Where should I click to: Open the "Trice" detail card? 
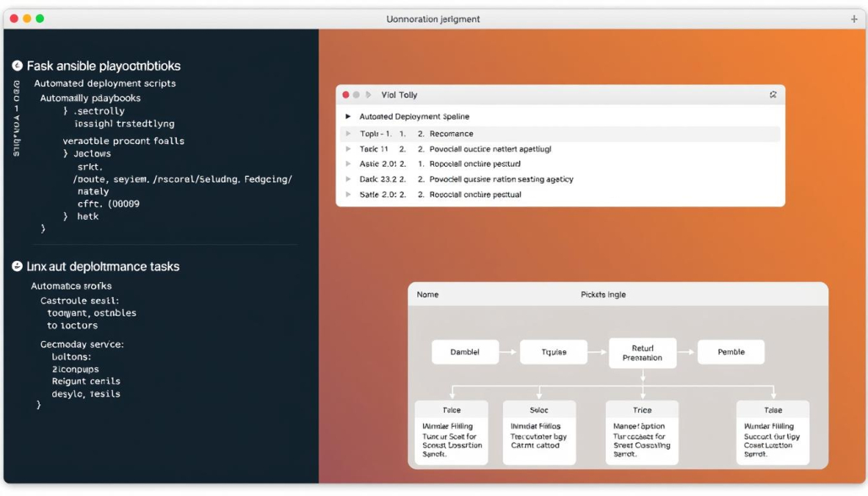[x=642, y=432]
